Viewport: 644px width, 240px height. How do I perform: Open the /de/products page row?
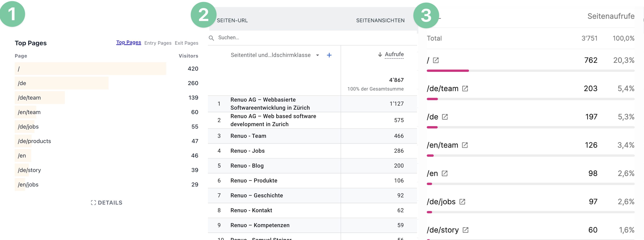(107, 141)
